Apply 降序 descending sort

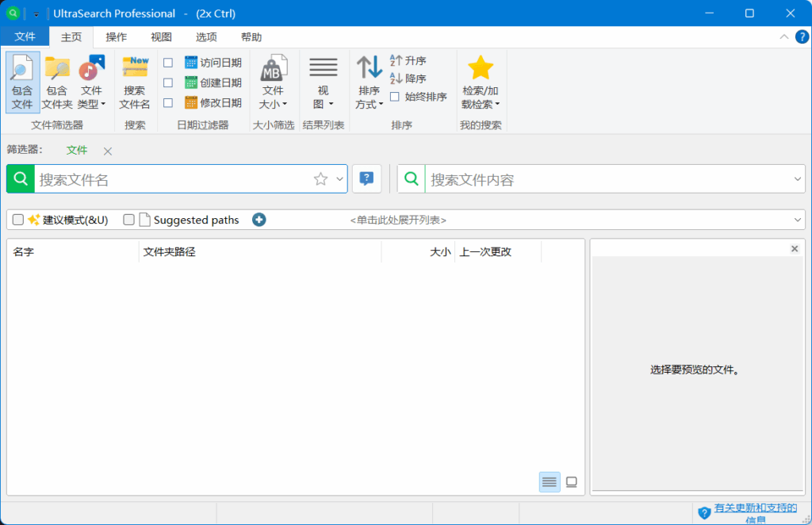(x=413, y=78)
